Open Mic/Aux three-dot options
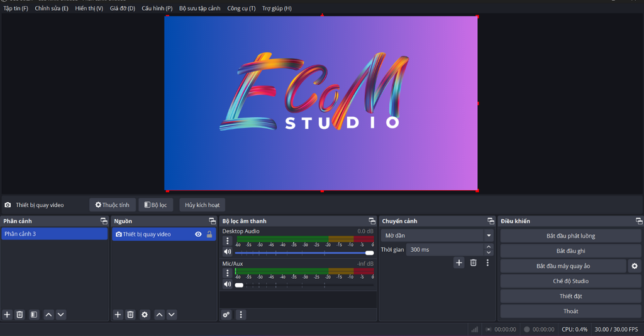Viewport: 644px width, 336px height. tap(228, 273)
